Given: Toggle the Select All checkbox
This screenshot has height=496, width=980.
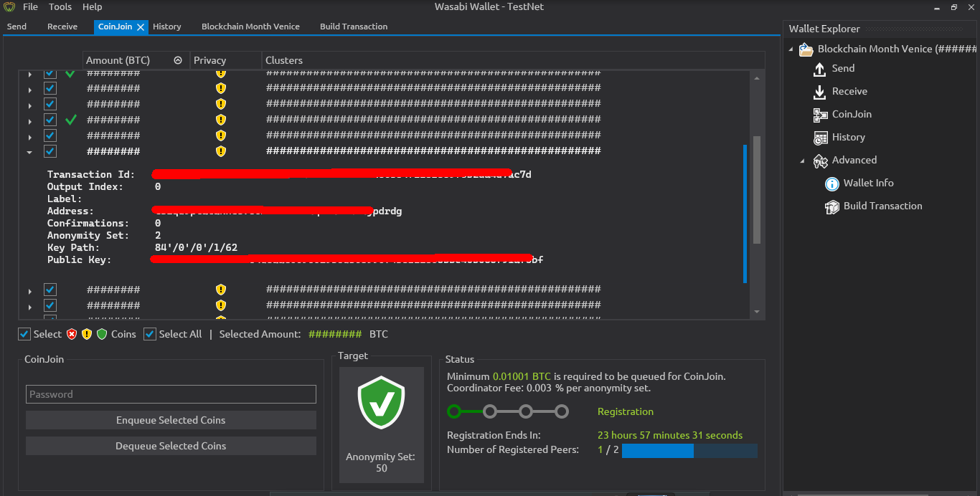Looking at the screenshot, I should click(150, 334).
